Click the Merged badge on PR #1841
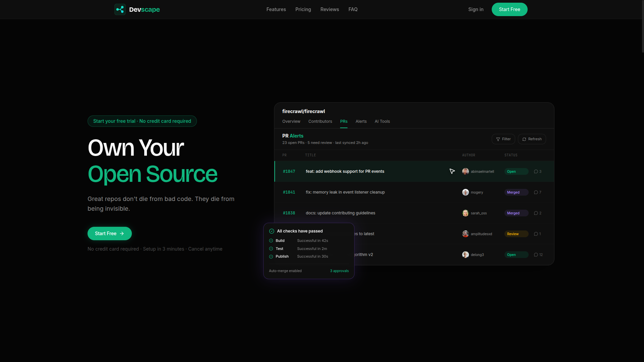Screen dimensions: 644x362 click(517, 192)
